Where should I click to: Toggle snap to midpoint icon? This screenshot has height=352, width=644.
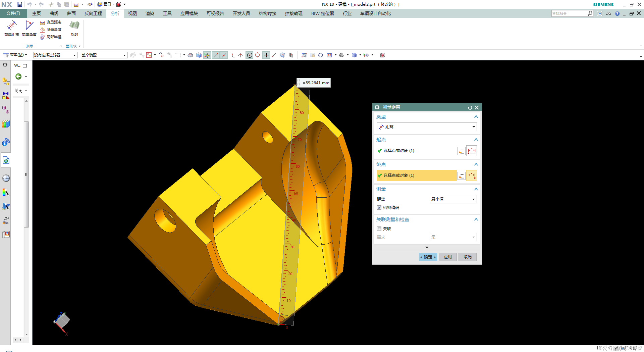[x=224, y=55]
